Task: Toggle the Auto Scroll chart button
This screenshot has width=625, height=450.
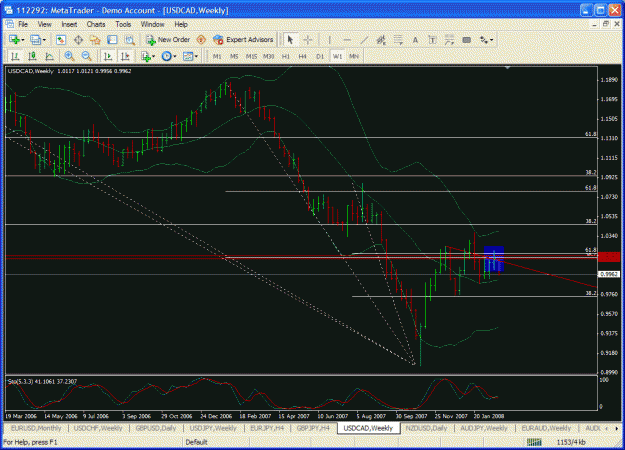Action: pyautogui.click(x=108, y=56)
